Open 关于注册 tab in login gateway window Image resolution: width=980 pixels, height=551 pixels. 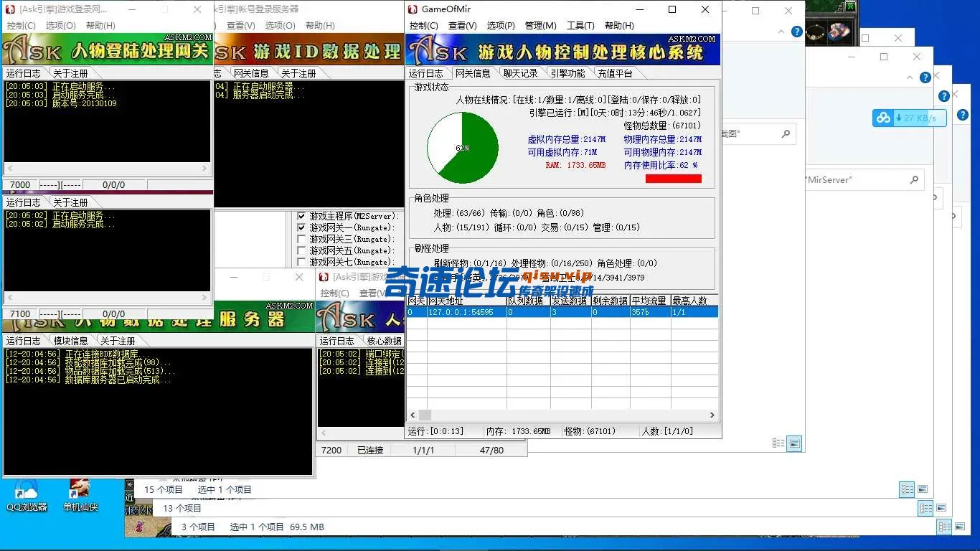[70, 73]
